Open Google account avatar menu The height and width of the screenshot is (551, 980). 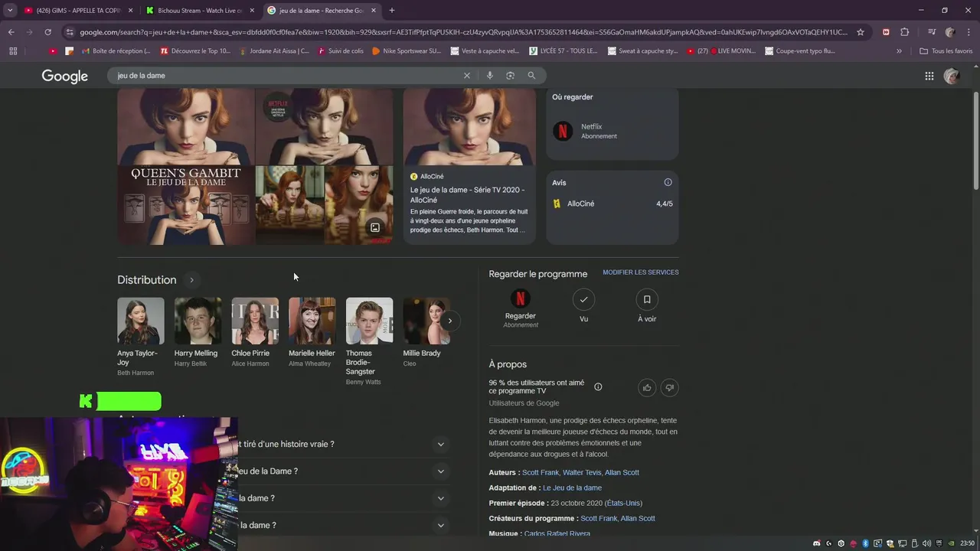[952, 76]
